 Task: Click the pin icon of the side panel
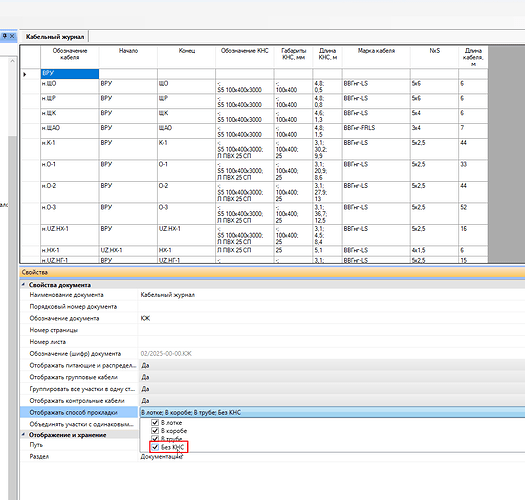point(5,36)
